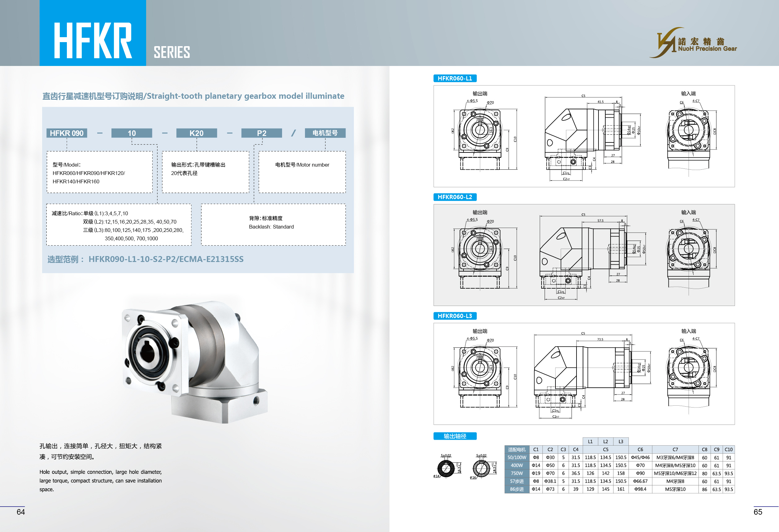Click the 400W row label
This screenshot has height=532, width=779.
tap(516, 466)
